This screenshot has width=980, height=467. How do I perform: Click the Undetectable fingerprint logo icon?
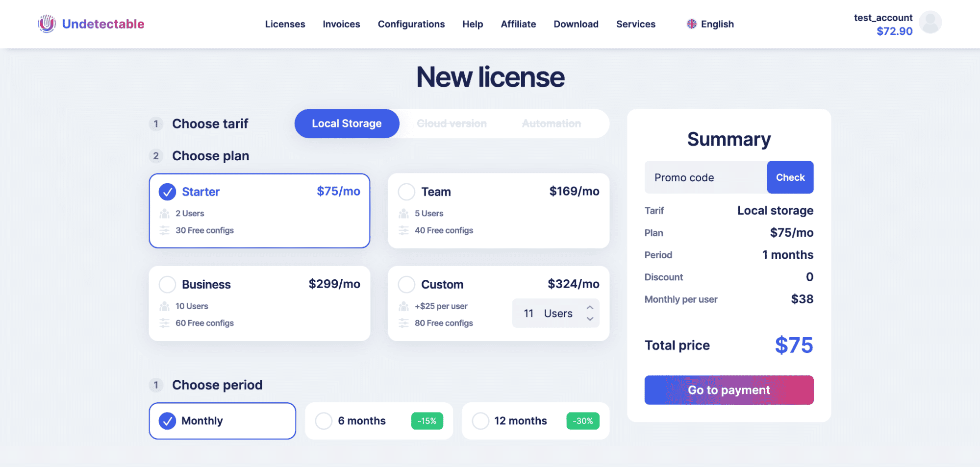pyautogui.click(x=47, y=24)
